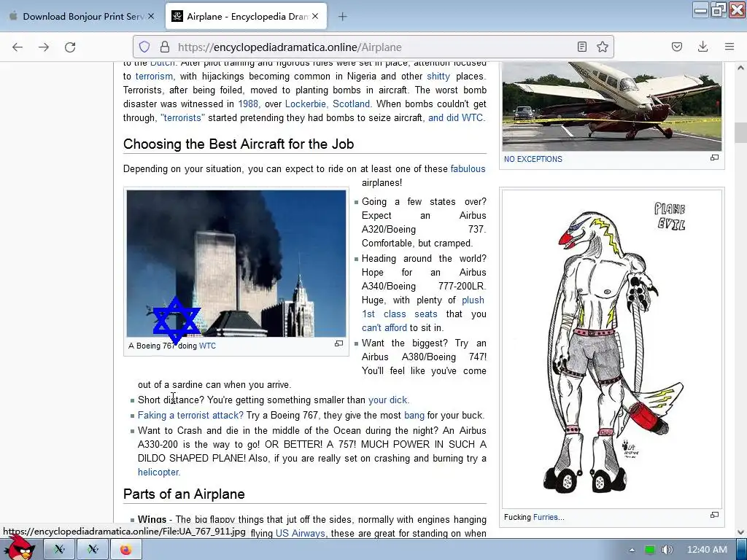Enlarge the Plane Evil drawing
The image size is (747, 560).
point(714,515)
